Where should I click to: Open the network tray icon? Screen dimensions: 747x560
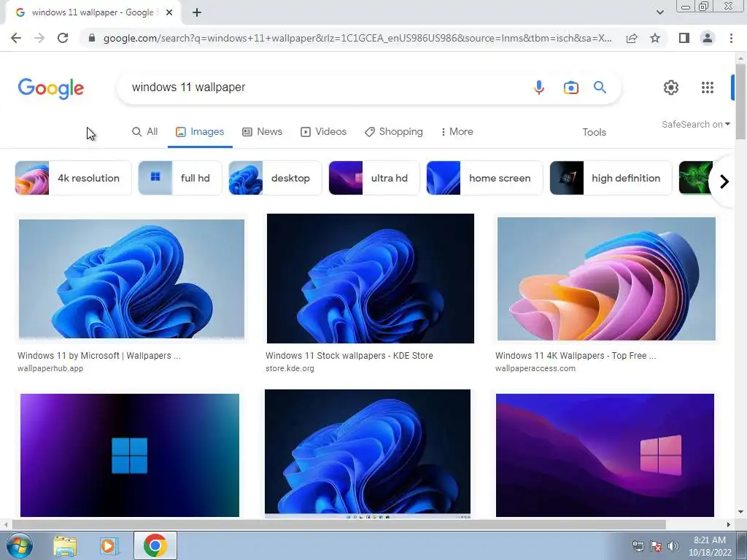pos(638,546)
